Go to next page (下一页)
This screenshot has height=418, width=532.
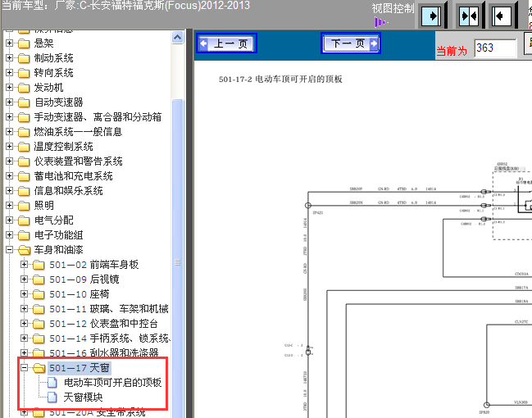pyautogui.click(x=351, y=43)
